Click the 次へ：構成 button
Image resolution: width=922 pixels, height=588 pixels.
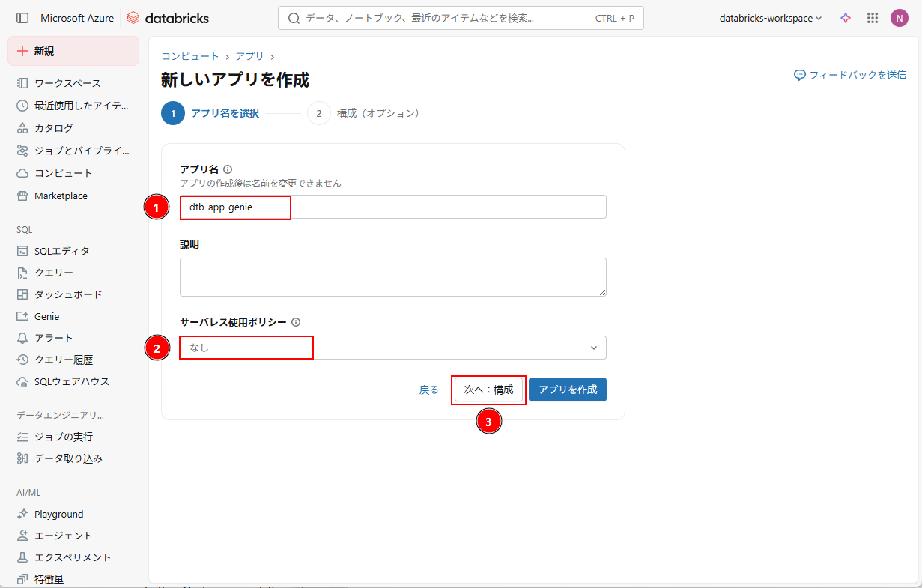click(488, 390)
